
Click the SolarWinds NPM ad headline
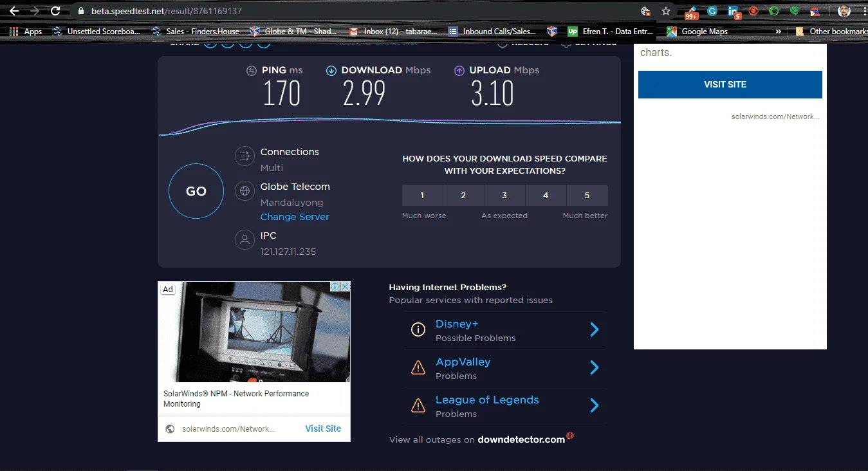point(236,399)
